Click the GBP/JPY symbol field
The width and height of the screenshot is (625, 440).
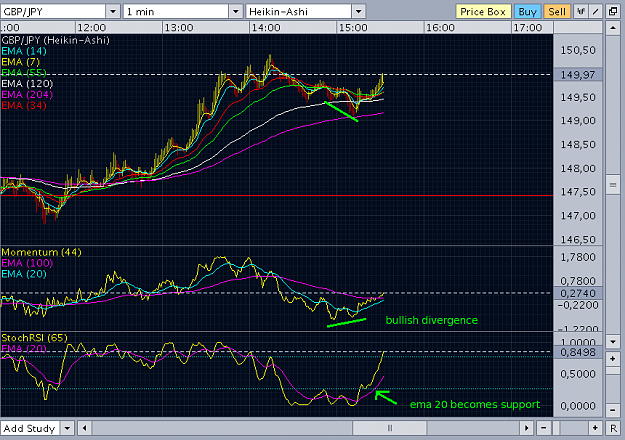[x=53, y=12]
